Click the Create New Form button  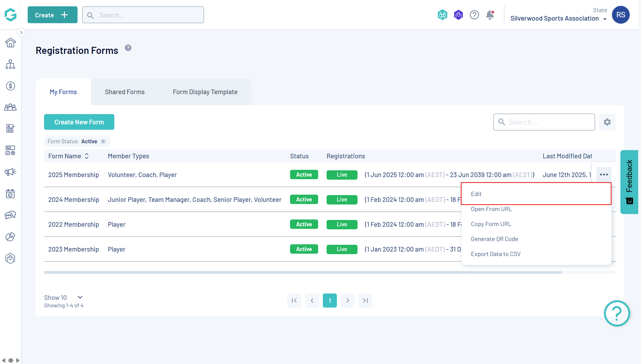point(79,122)
